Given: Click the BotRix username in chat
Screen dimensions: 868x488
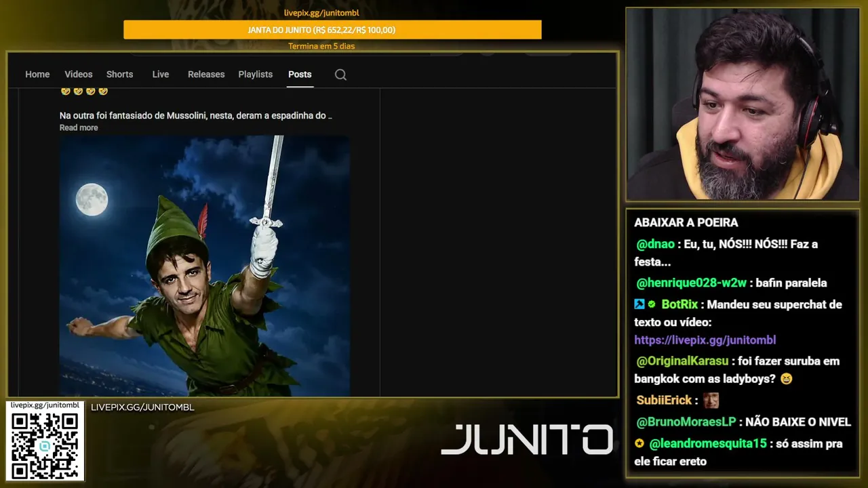Looking at the screenshot, I should 679,305.
